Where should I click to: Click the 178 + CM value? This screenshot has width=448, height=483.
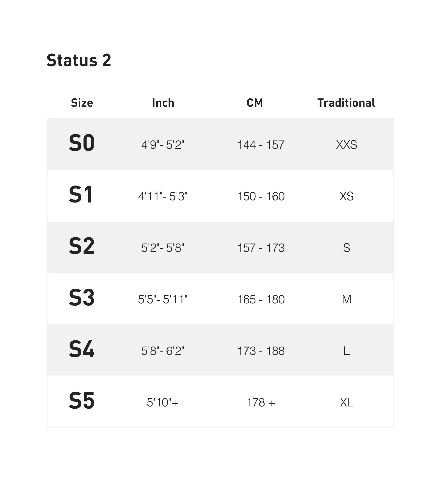click(261, 402)
